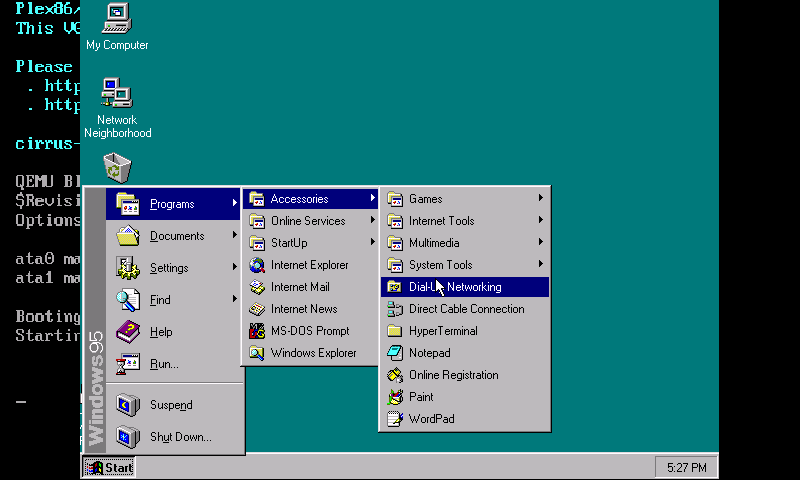Launch Online Registration via its label
This screenshot has height=480, width=800.
(454, 375)
